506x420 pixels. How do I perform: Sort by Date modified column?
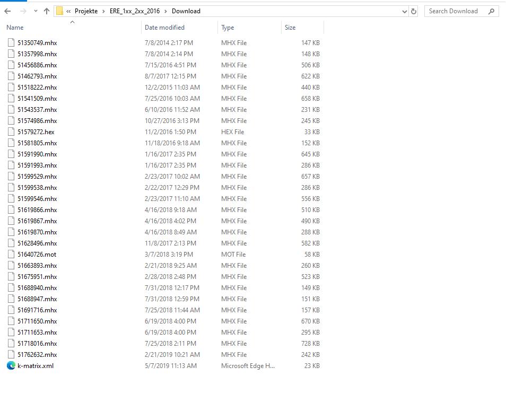click(x=164, y=28)
